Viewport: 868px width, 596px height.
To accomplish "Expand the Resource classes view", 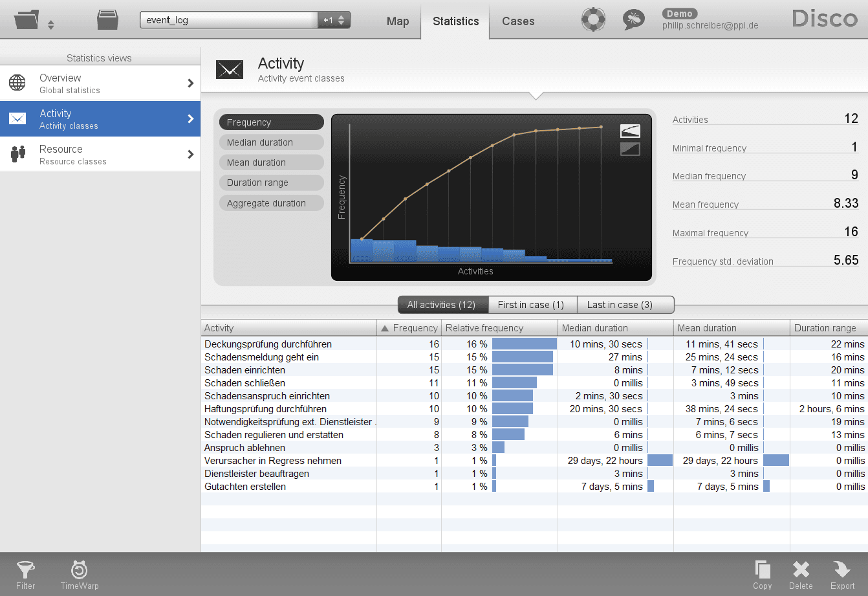I will tap(100, 154).
